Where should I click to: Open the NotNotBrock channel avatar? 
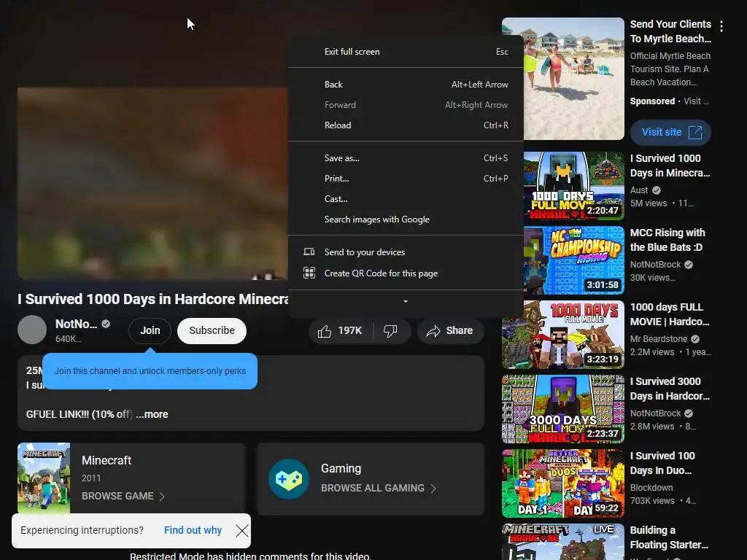(x=32, y=330)
